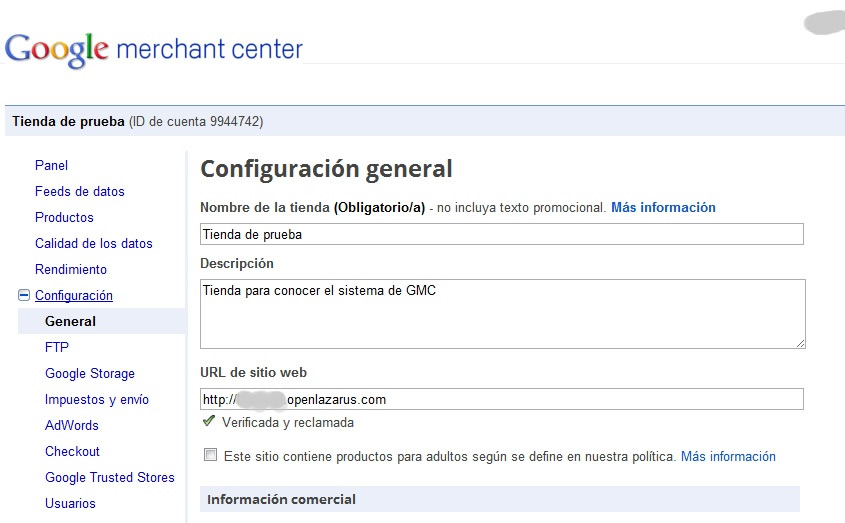Collapse the Configuración section minus icon
Viewport: 845px width, 523px height.
(x=24, y=295)
